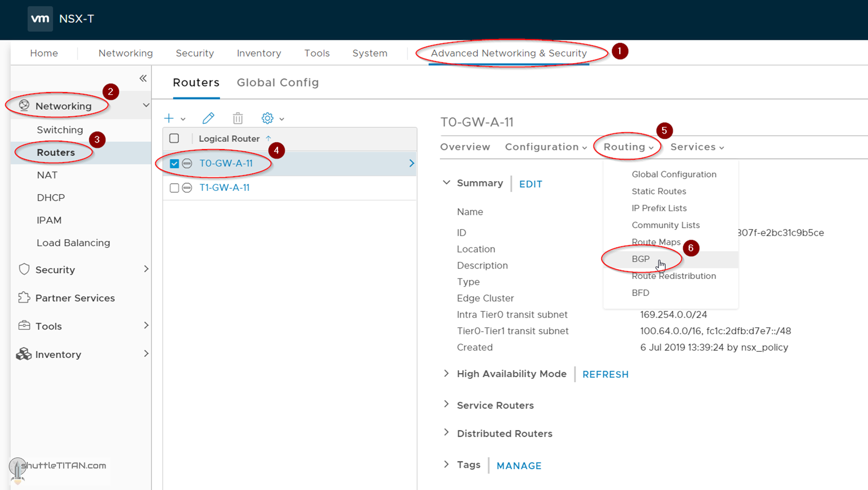Click the REFRESH link
The height and width of the screenshot is (490, 868).
(605, 374)
